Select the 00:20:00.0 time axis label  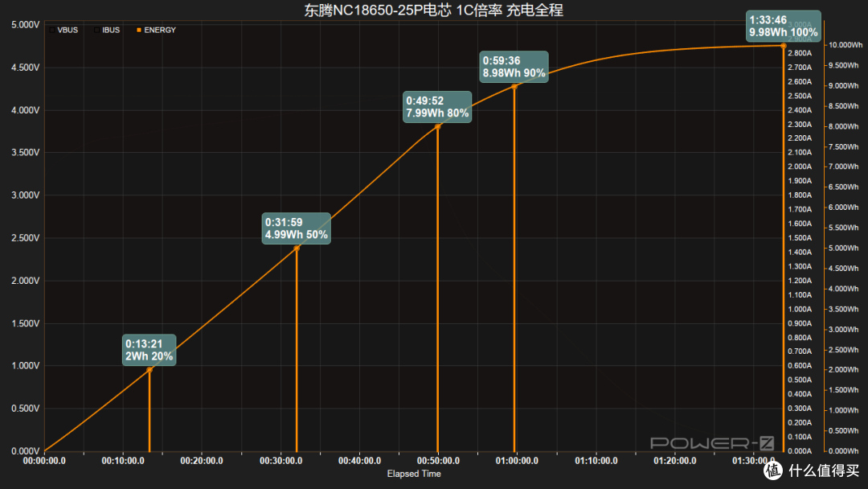tap(202, 461)
